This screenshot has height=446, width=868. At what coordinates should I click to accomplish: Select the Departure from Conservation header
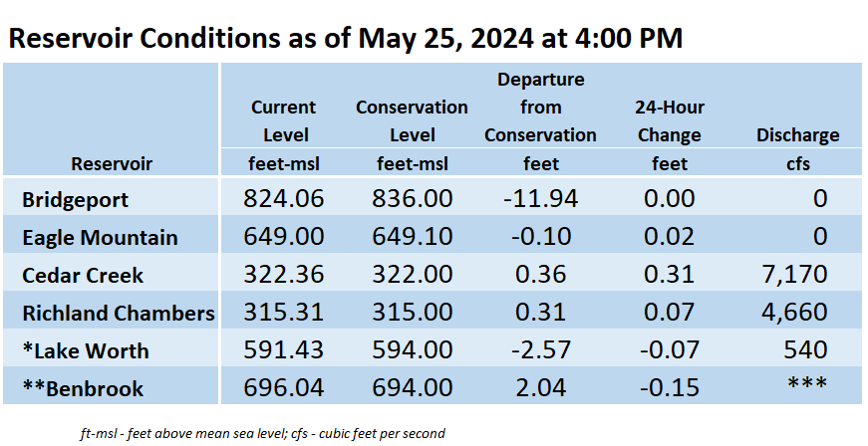coord(540,108)
